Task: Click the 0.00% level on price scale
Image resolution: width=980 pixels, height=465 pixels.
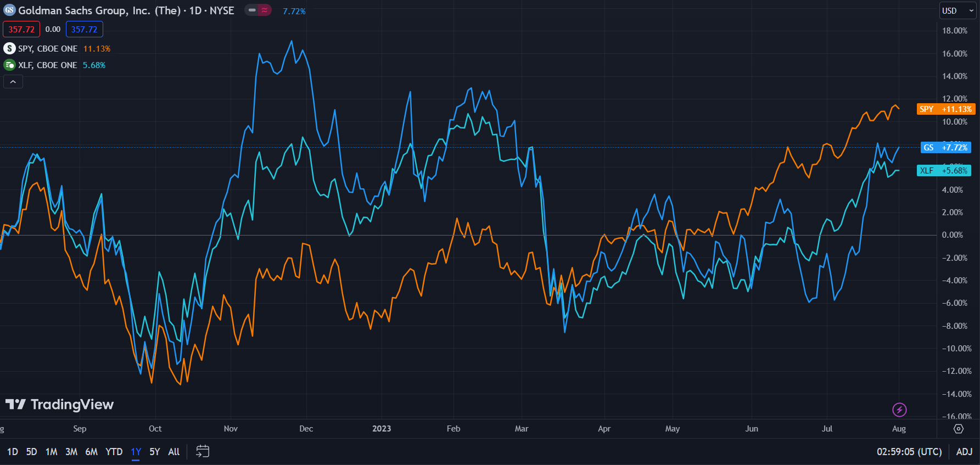Action: coord(953,235)
